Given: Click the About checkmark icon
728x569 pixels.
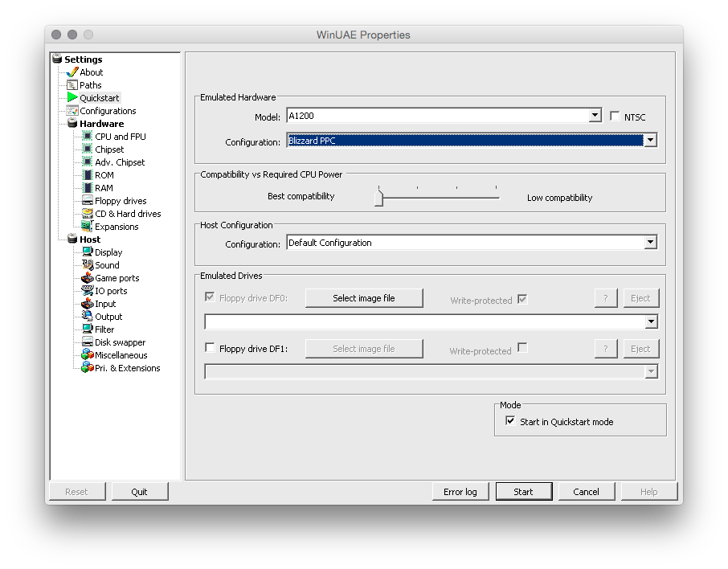Looking at the screenshot, I should (72, 72).
